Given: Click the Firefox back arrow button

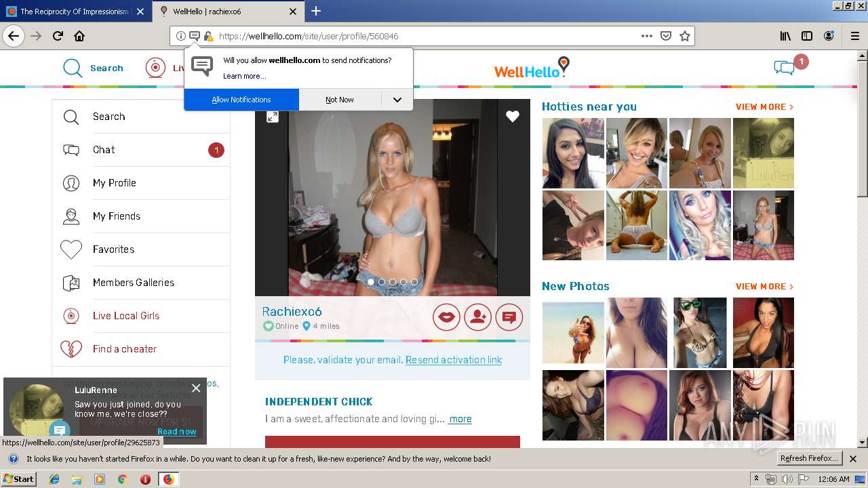Looking at the screenshot, I should tap(14, 36).
